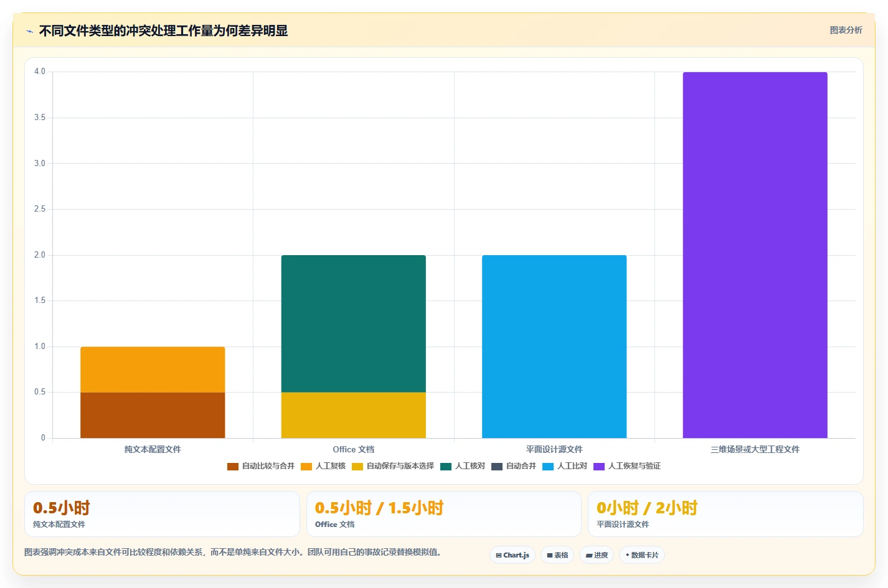The width and height of the screenshot is (888, 588).
Task: Click the y-axis value 3.5
Action: pos(40,118)
